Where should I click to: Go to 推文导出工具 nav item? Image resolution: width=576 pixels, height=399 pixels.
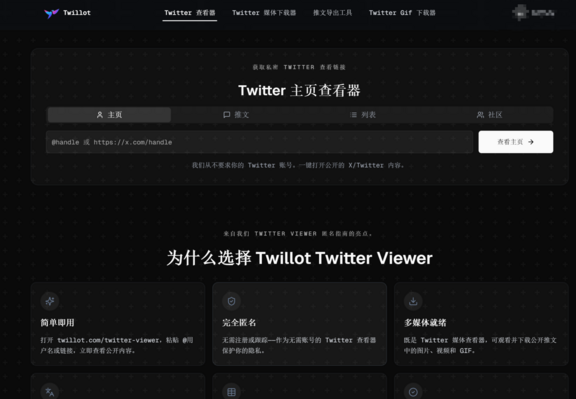click(x=332, y=13)
